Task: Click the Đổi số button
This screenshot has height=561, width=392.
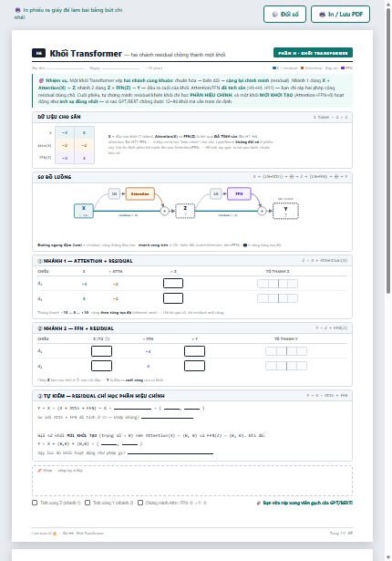Action: (284, 15)
